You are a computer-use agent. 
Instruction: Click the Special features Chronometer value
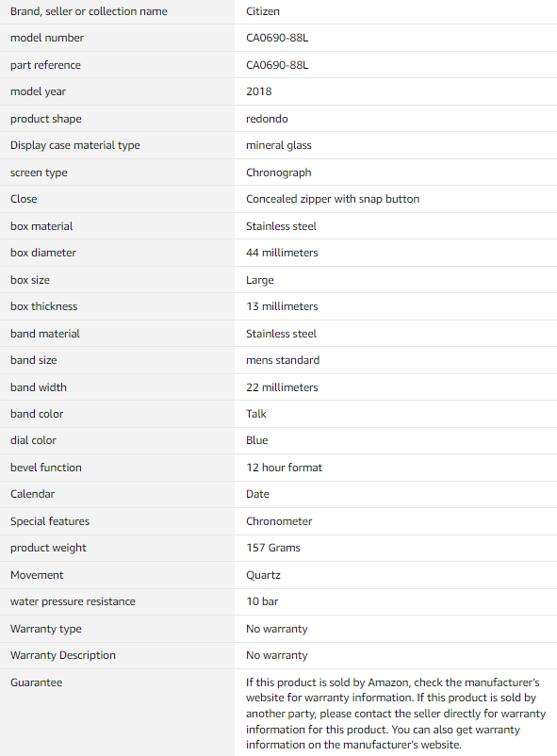pyautogui.click(x=279, y=521)
